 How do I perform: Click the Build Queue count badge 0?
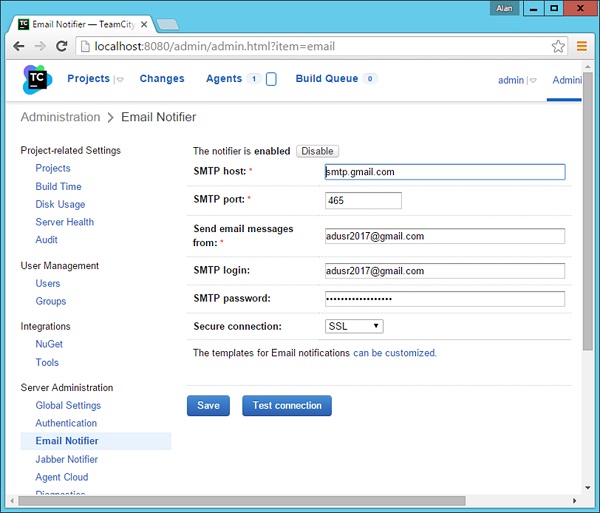click(370, 79)
